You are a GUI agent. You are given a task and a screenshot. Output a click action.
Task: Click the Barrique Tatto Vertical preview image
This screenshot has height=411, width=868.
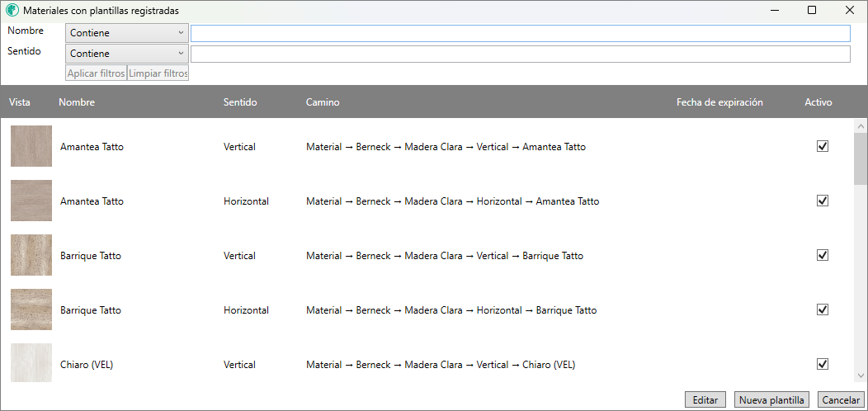click(x=31, y=255)
